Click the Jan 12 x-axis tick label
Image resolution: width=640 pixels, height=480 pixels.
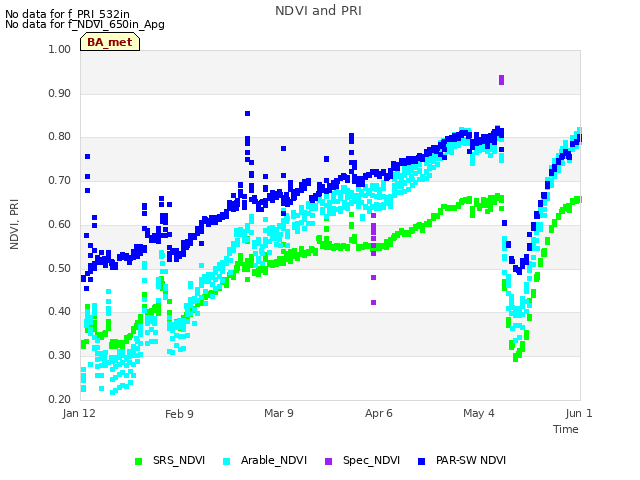[x=79, y=413]
